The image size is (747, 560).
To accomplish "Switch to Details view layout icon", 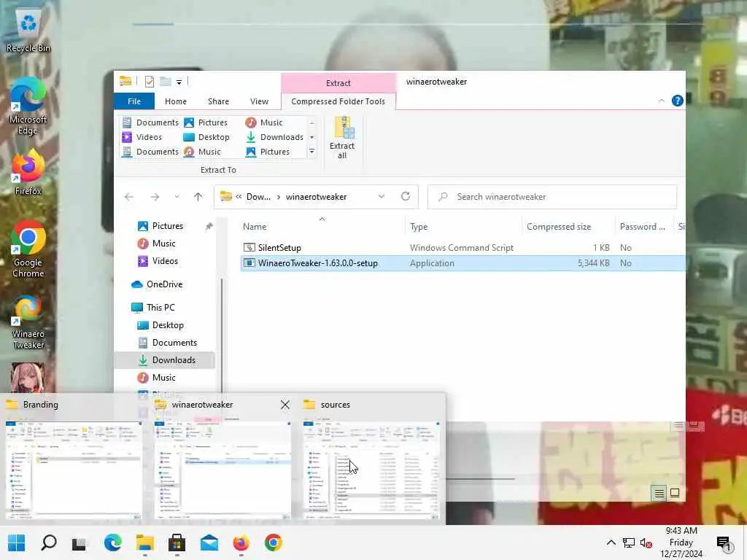I will [x=659, y=494].
